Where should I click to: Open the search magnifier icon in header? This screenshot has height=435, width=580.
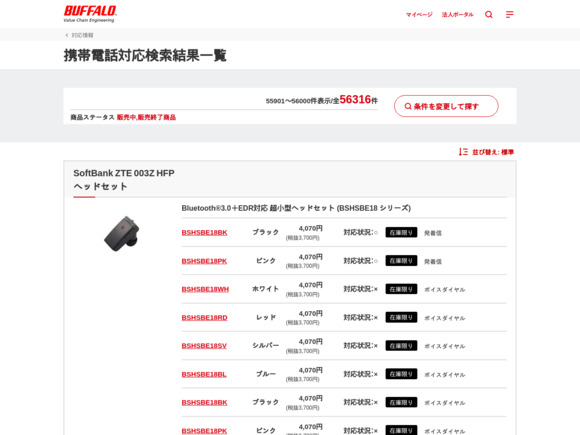(489, 14)
